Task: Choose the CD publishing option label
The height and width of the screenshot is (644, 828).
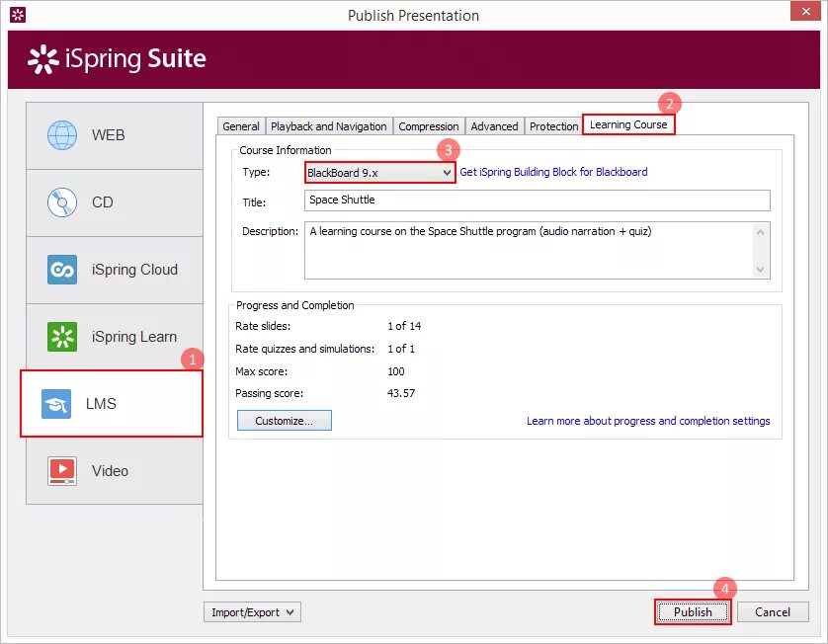Action: click(x=103, y=202)
